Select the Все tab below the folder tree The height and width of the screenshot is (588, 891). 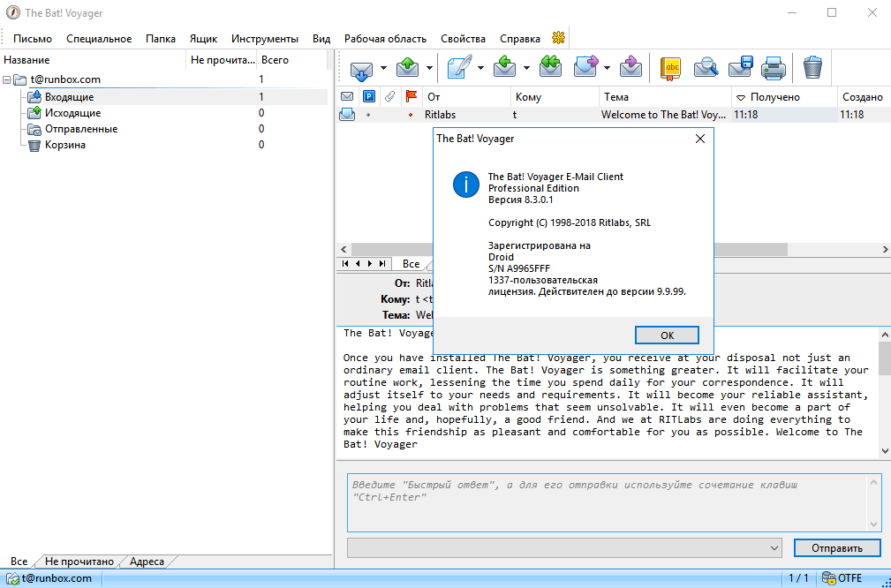point(19,562)
